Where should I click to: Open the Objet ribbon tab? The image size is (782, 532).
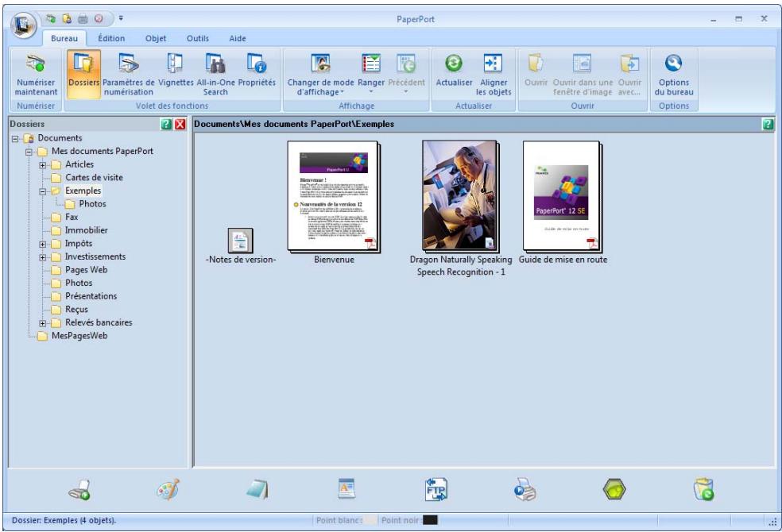click(x=156, y=38)
